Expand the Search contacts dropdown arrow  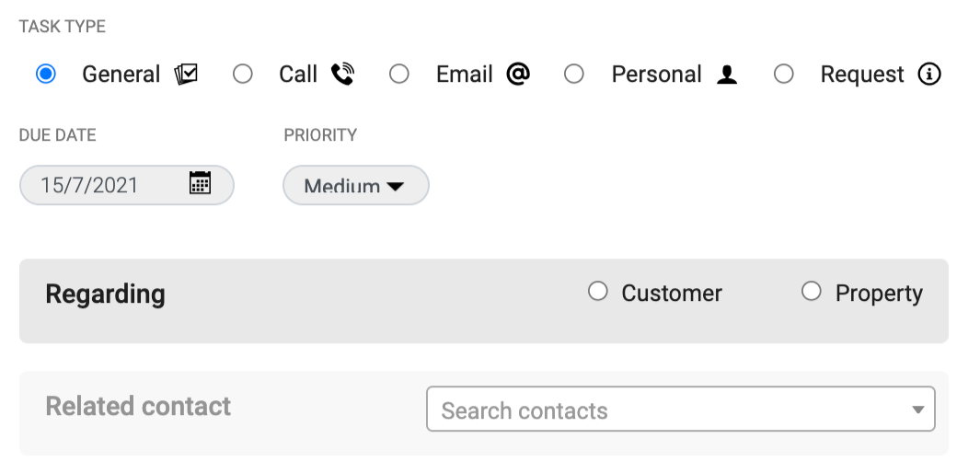pyautogui.click(x=917, y=410)
